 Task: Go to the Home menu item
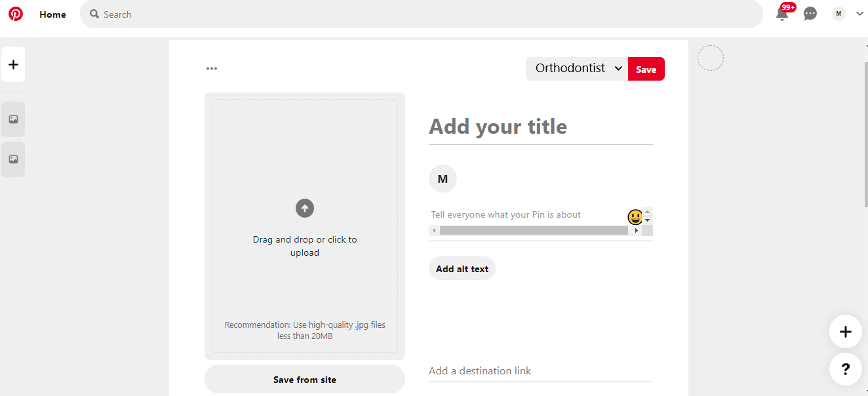tap(52, 14)
